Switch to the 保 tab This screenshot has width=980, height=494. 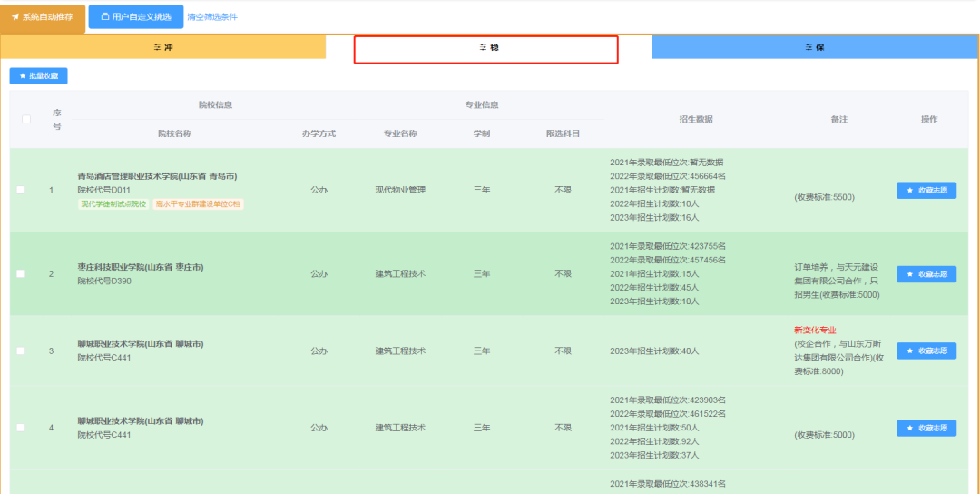tap(814, 47)
